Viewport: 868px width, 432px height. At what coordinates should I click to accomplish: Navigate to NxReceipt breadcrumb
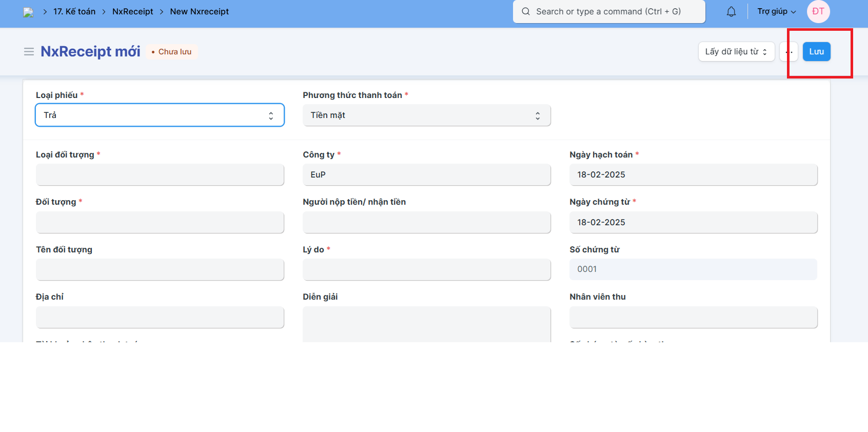pos(132,12)
